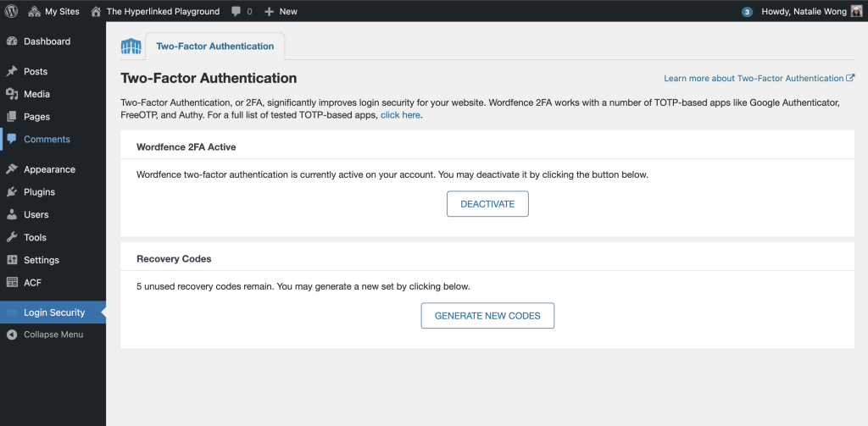
Task: Click the comments bubble icon in admin bar
Action: pyautogui.click(x=236, y=11)
